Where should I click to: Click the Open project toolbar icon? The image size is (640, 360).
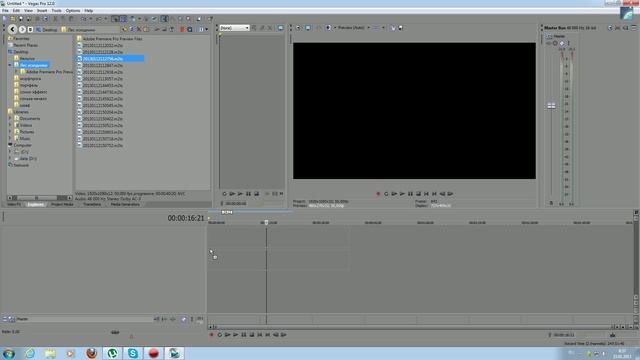tap(13, 19)
